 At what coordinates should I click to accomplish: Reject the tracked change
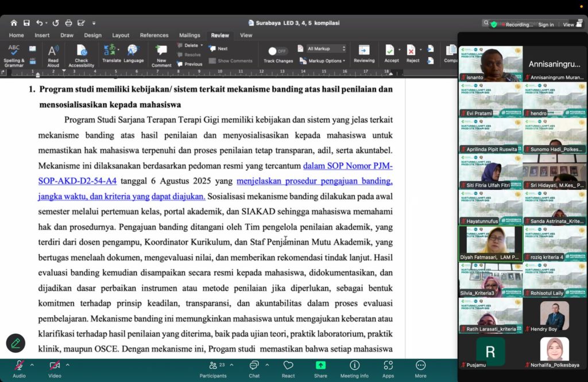tap(412, 53)
